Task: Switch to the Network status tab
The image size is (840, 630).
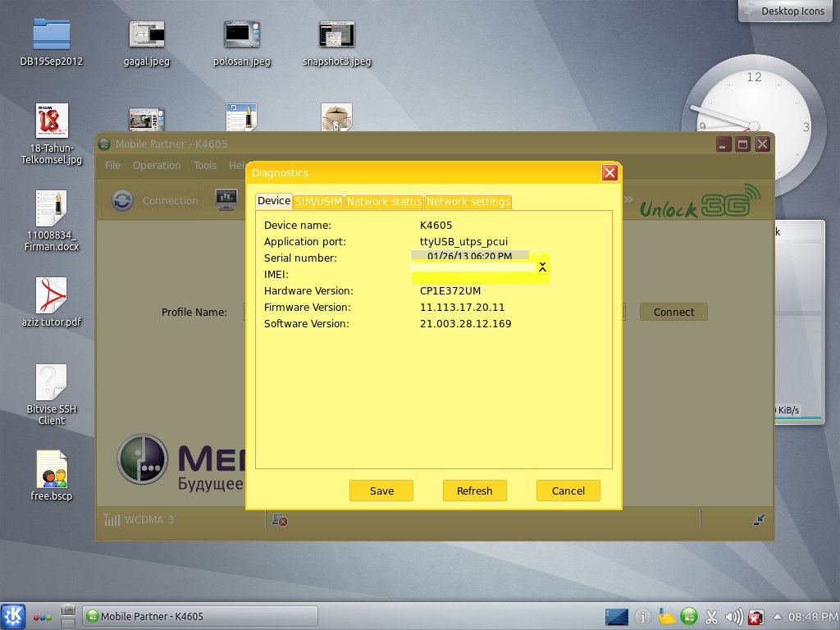Action: [x=383, y=201]
